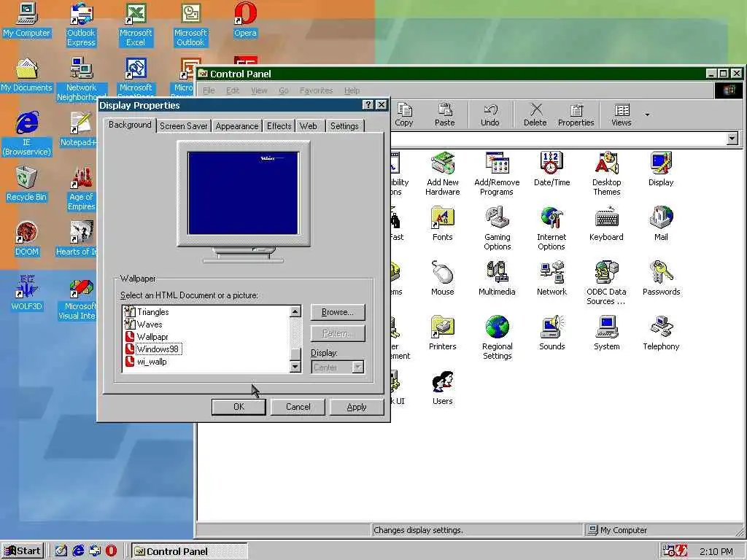
Task: Click the Copy toolbar button
Action: click(404, 114)
